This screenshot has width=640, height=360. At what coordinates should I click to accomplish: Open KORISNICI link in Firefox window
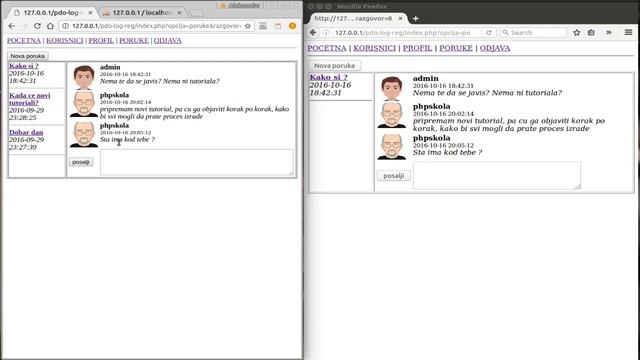[374, 48]
